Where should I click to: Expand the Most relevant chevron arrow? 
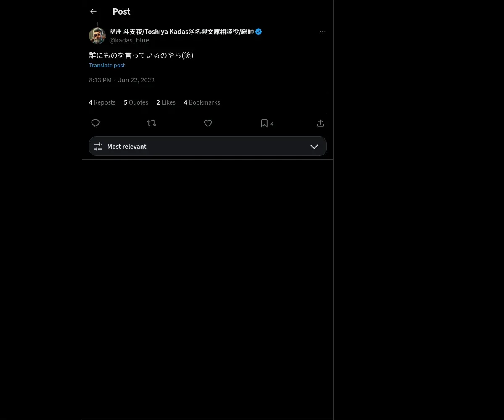point(314,147)
